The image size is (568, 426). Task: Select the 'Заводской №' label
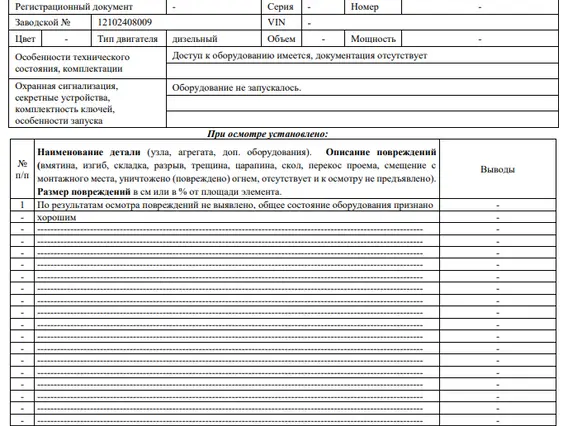[43, 22]
